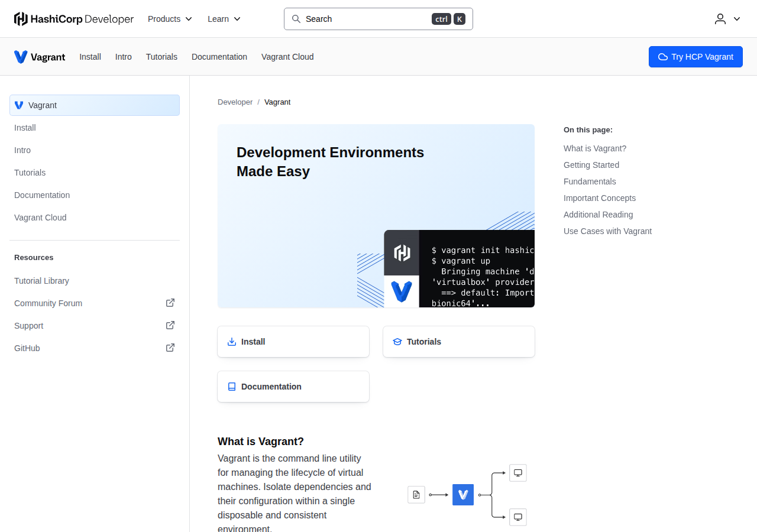Screen dimensions: 757x532
Task: Select the upper monitor icon in the diagram
Action: (518, 472)
